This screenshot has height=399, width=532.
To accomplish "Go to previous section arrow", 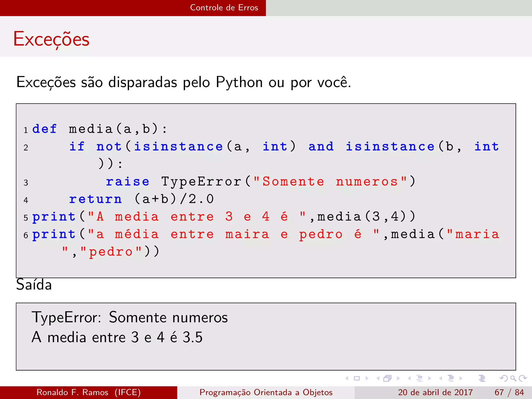I will (x=441, y=378).
